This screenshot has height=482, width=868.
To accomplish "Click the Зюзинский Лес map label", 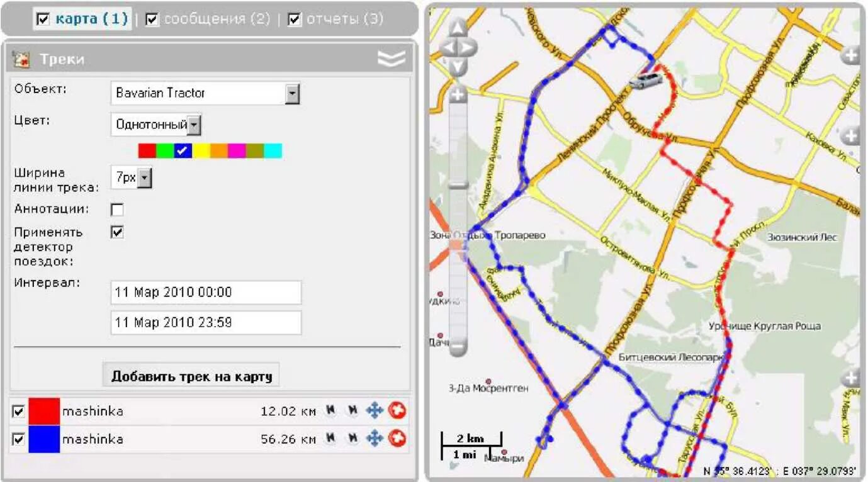I will [x=803, y=237].
